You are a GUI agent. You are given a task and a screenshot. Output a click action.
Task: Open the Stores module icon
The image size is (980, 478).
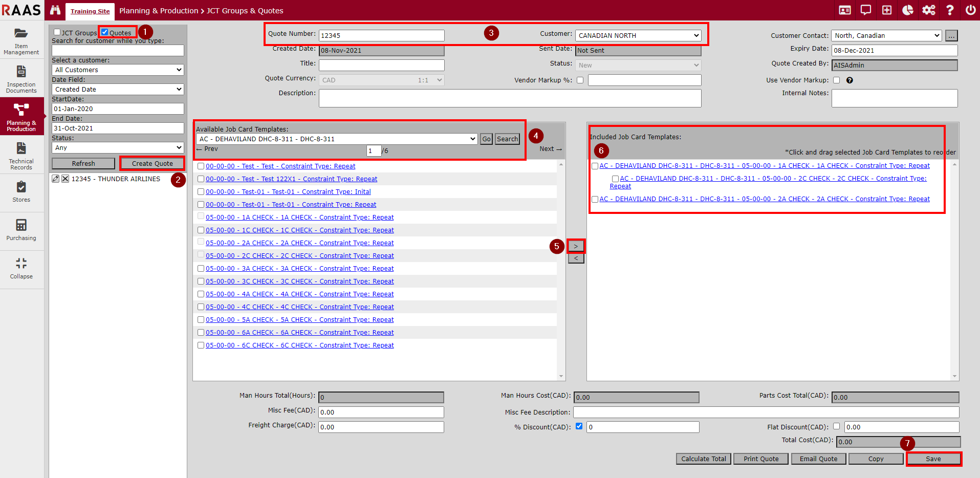coord(21,191)
